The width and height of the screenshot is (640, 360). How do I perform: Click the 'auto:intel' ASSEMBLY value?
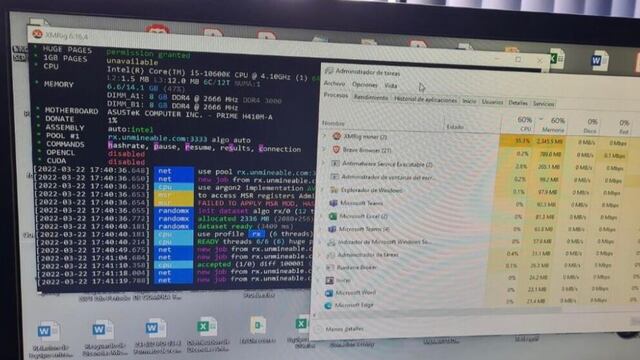tap(130, 129)
